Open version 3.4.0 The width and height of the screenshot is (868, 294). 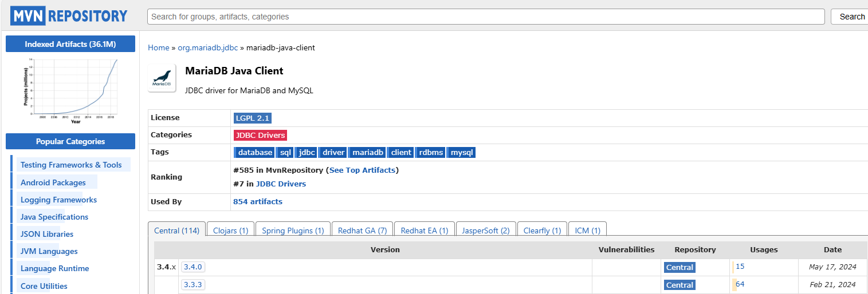point(193,267)
